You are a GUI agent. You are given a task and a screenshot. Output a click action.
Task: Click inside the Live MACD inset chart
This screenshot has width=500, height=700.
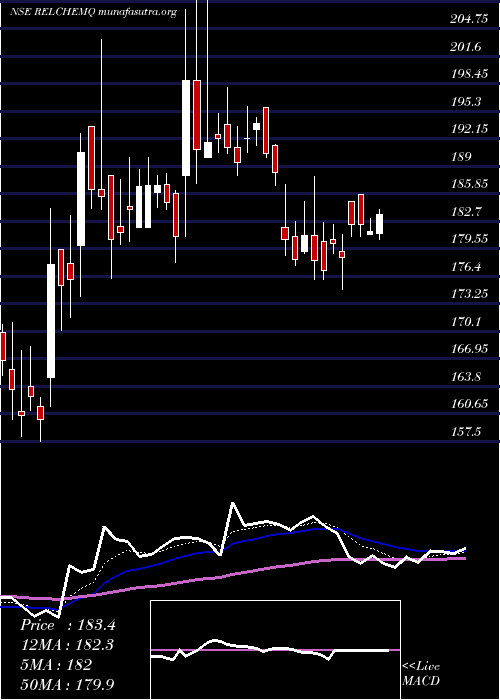[x=275, y=650]
